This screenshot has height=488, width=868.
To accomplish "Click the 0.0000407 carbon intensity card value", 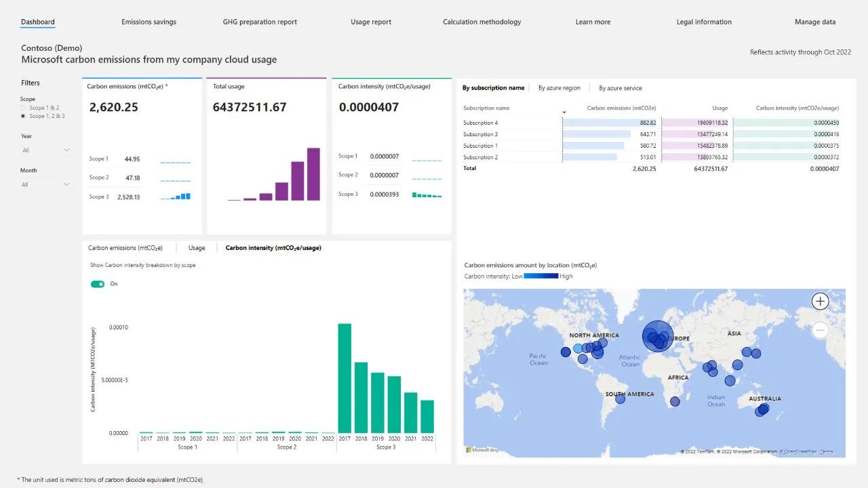I will [x=369, y=107].
